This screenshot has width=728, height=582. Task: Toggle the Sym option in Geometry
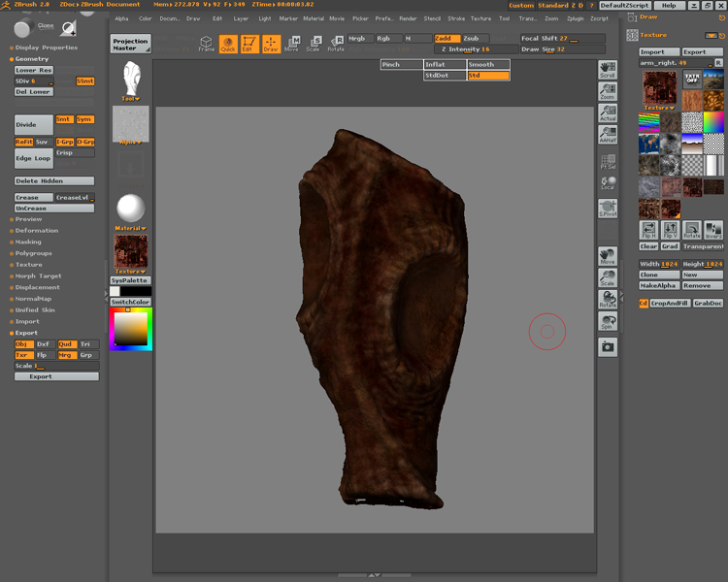85,119
